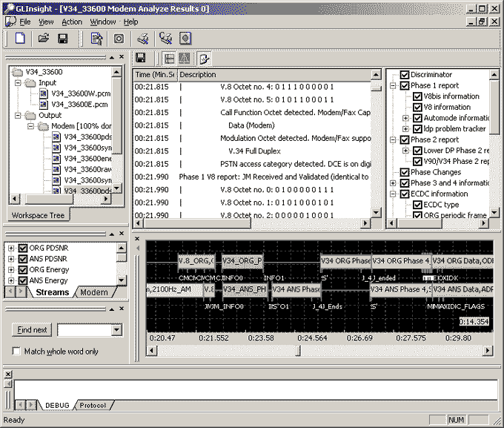
Task: Collapse the Modem folder node
Action: coord(30,126)
